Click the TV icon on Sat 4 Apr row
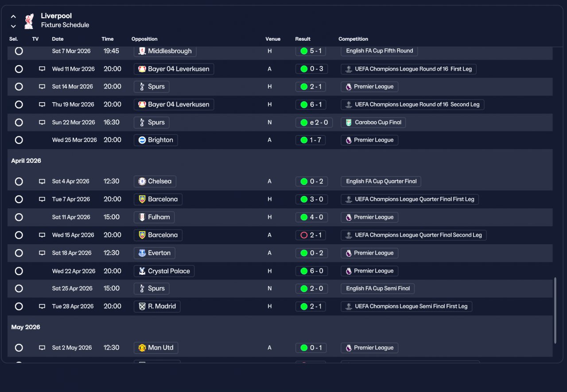567x392 pixels. pos(42,181)
